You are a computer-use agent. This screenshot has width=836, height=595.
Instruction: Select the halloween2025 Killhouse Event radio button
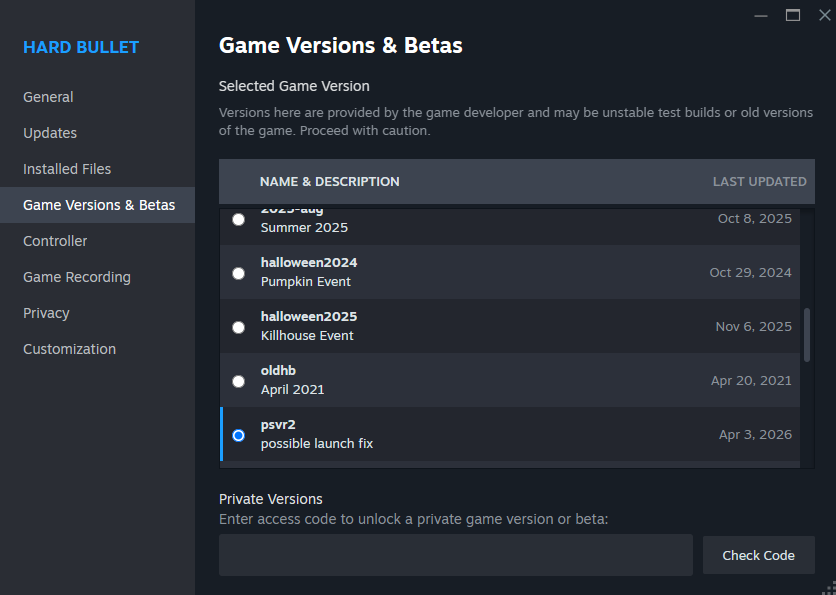click(x=238, y=327)
